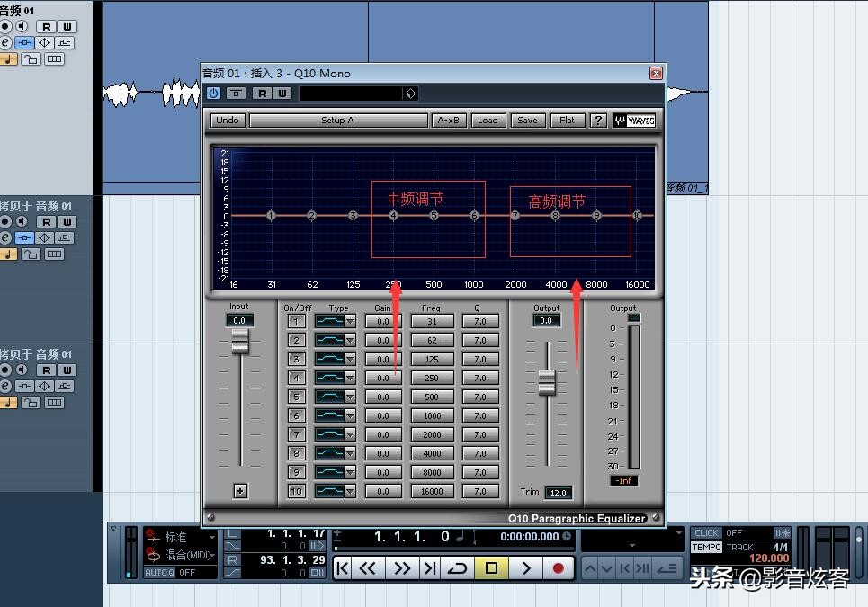The height and width of the screenshot is (607, 868).
Task: Click the Load preset button
Action: coord(488,121)
